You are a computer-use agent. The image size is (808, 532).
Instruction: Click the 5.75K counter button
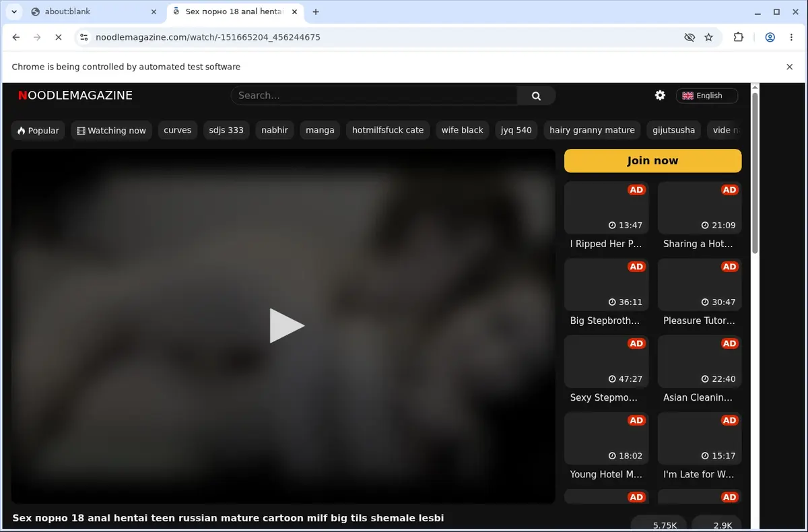(659, 523)
